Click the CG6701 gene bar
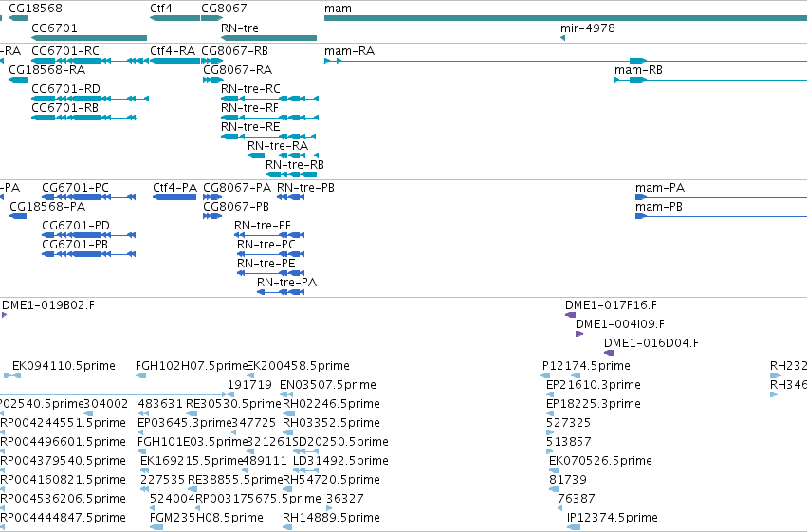The height and width of the screenshot is (532, 807). [x=89, y=38]
